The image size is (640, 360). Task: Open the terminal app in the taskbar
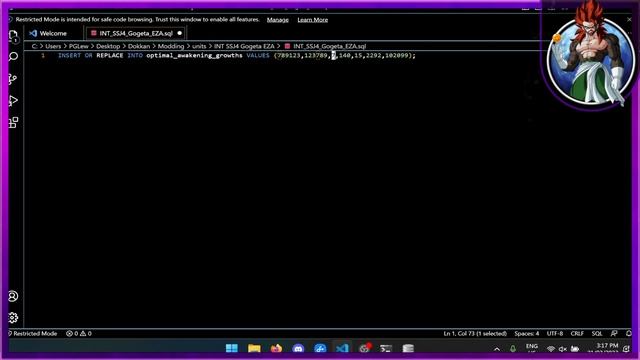386,348
